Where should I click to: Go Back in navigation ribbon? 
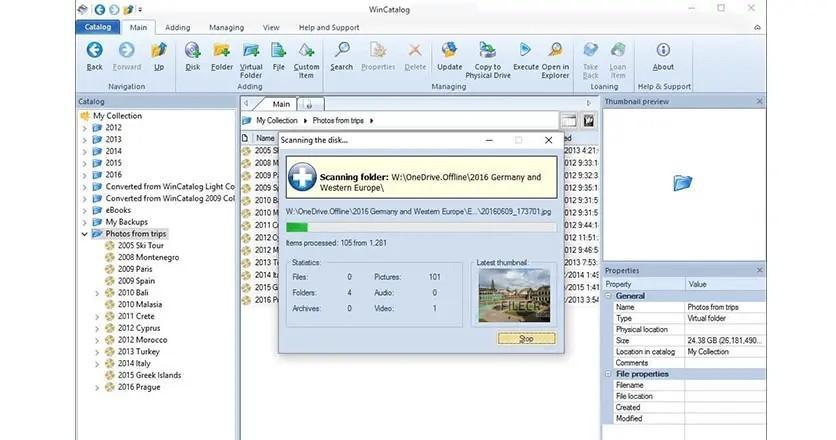click(x=94, y=56)
